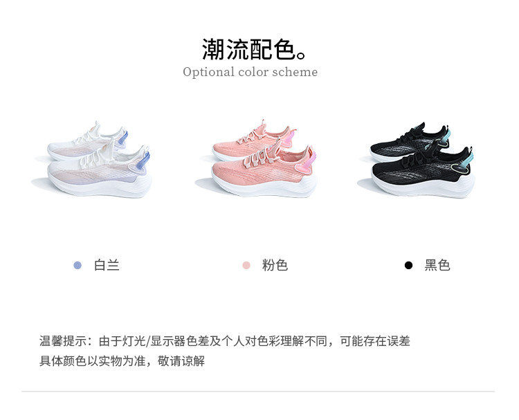
Task: Pick the blue 白兰 color dot
Action: click(78, 266)
